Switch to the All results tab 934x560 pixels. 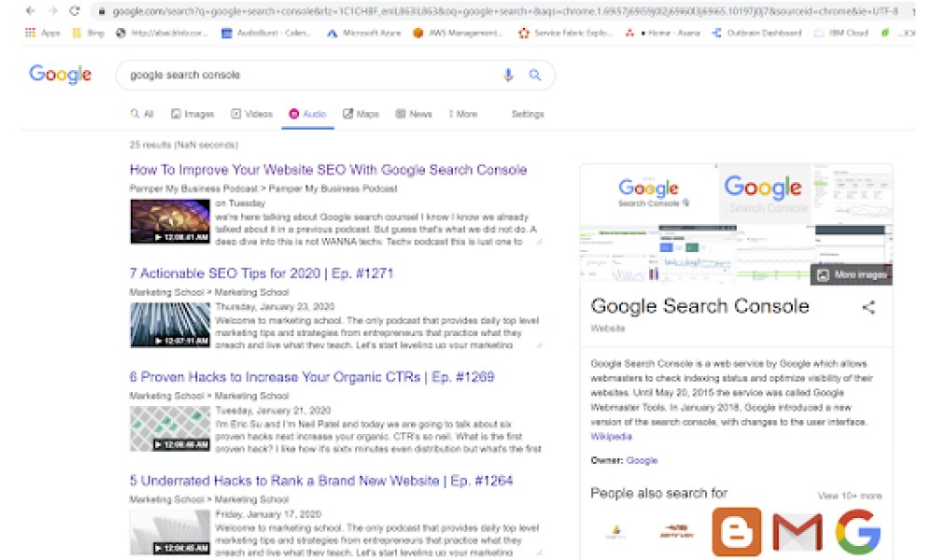[142, 114]
